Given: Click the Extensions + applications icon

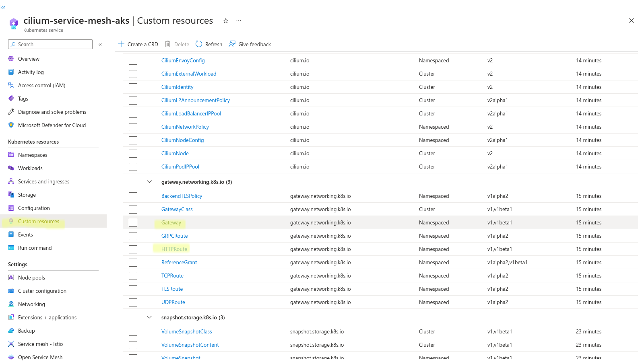Looking at the screenshot, I should [11, 317].
